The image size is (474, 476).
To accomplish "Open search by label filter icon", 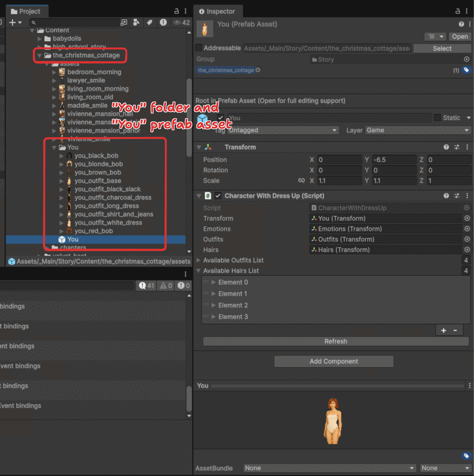I will click(x=150, y=22).
